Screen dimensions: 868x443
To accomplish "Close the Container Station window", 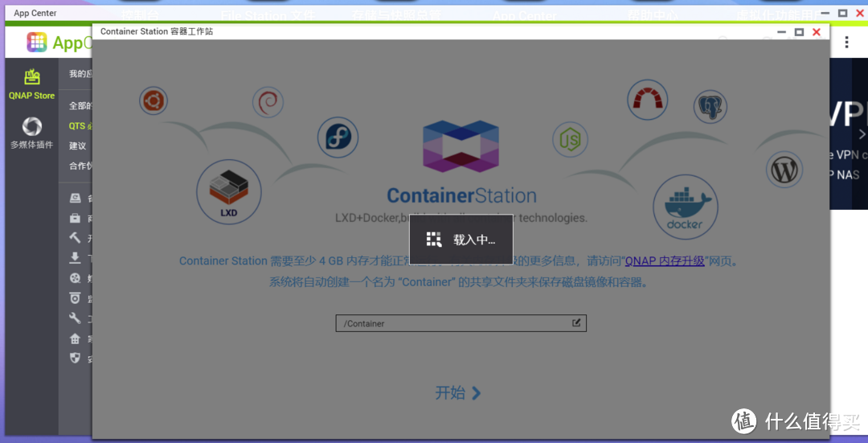I will coord(816,32).
